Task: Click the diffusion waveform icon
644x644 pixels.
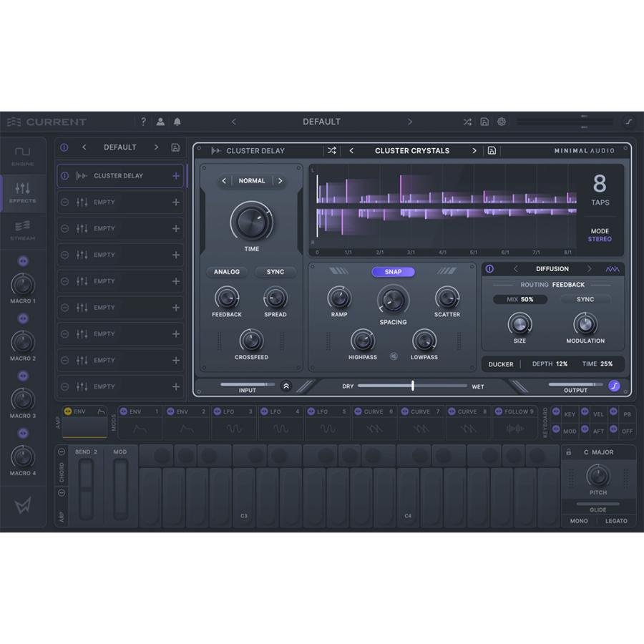Action: (x=613, y=269)
